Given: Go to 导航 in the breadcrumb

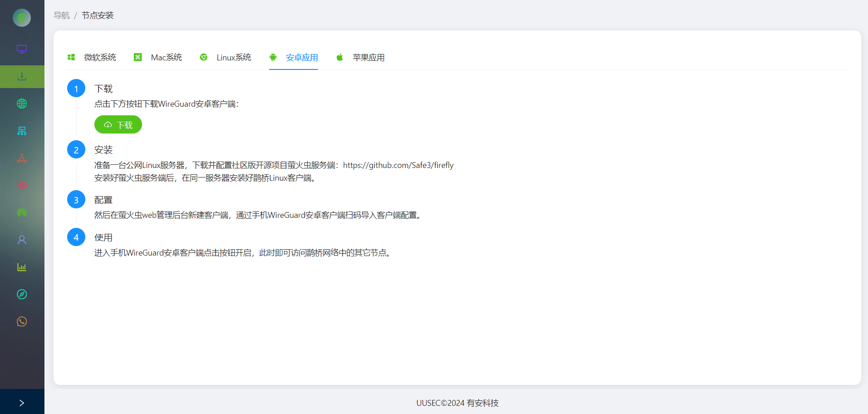Looking at the screenshot, I should click(62, 15).
